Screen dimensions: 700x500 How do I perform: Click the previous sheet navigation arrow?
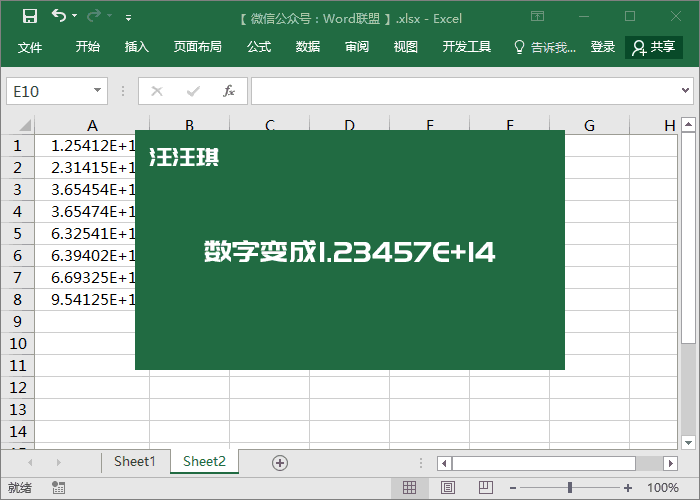tap(30, 462)
